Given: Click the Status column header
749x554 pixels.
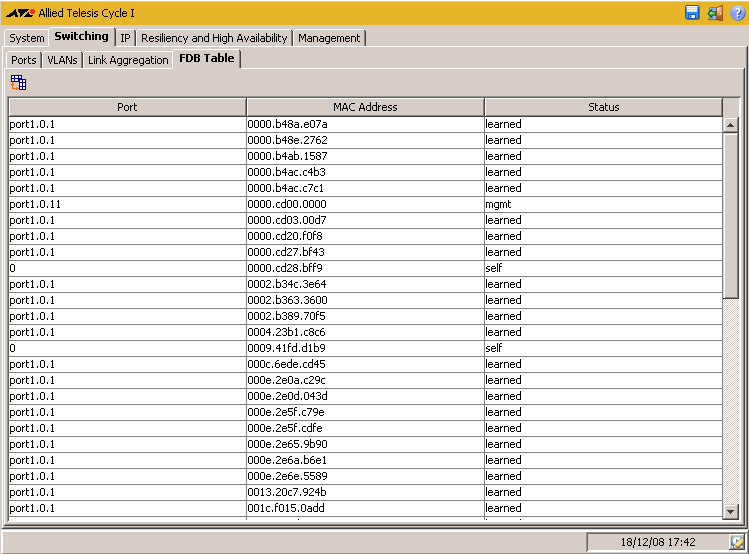Looking at the screenshot, I should (603, 107).
